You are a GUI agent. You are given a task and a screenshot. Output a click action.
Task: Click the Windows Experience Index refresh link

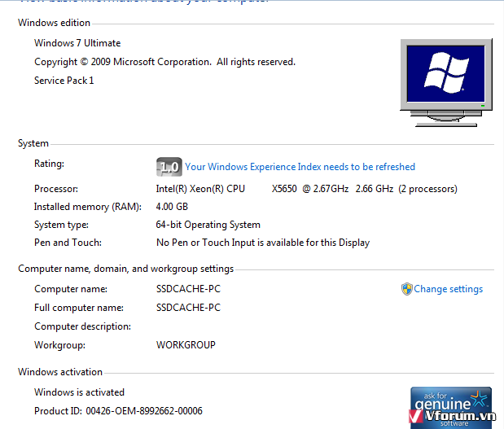[300, 167]
